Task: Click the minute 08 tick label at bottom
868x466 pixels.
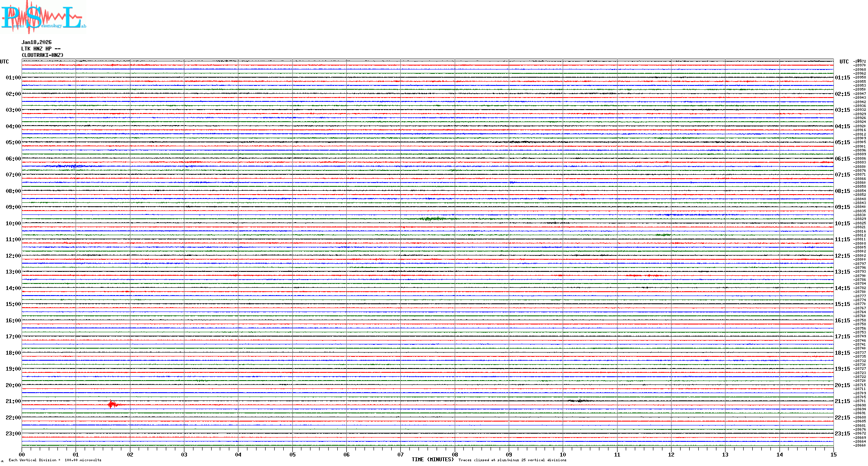Action: pyautogui.click(x=455, y=454)
